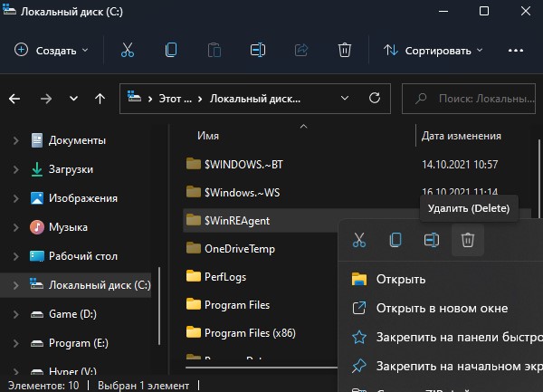
Task: Click the navigation pane vertical scrollbar
Action: 159,306
